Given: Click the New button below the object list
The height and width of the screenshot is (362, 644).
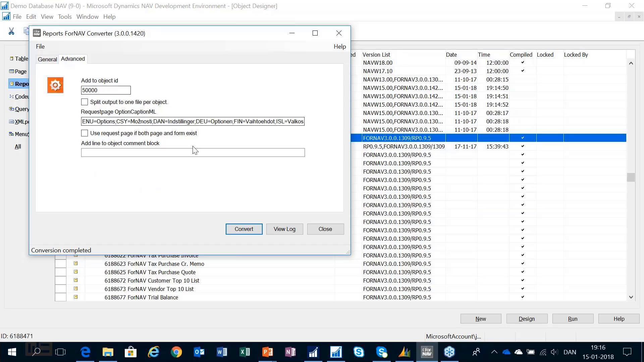Looking at the screenshot, I should coord(480,318).
